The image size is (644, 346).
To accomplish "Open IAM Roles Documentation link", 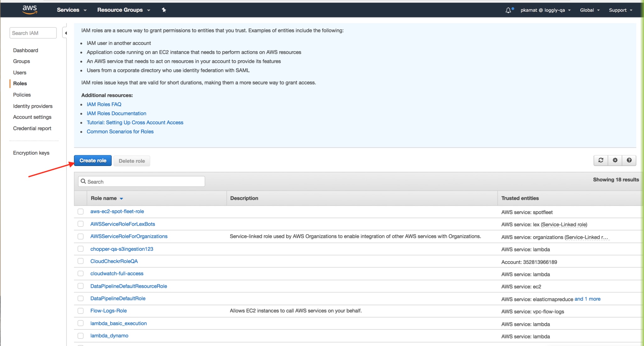I will pos(116,113).
